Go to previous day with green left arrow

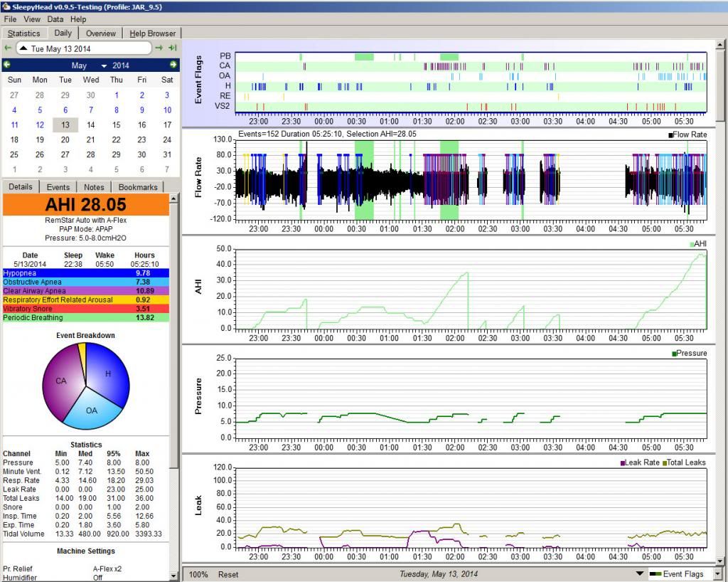8,48
